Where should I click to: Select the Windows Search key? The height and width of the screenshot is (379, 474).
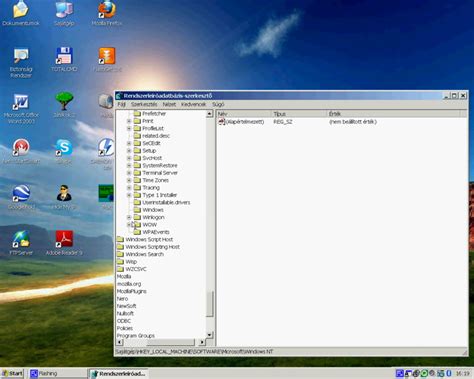point(144,254)
